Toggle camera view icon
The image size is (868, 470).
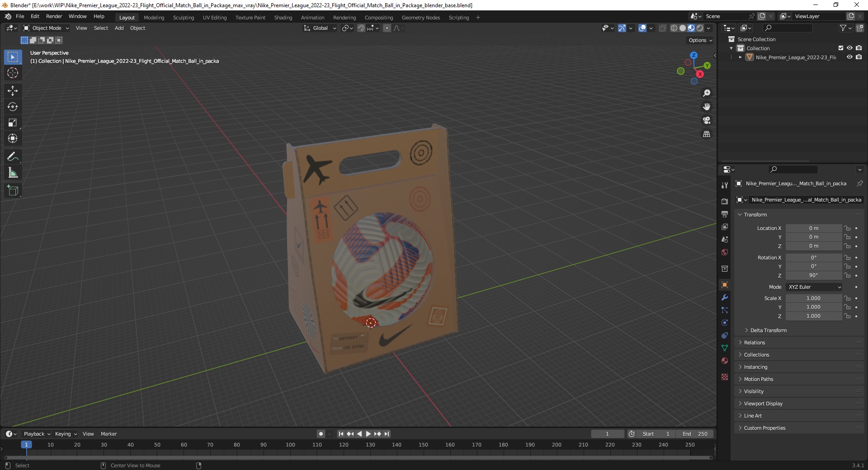(x=707, y=120)
